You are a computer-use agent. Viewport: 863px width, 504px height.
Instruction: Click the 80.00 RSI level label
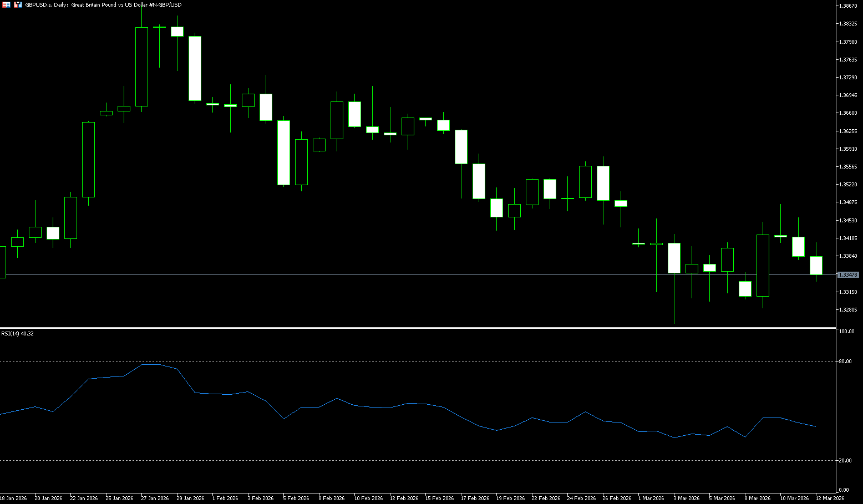(845, 362)
